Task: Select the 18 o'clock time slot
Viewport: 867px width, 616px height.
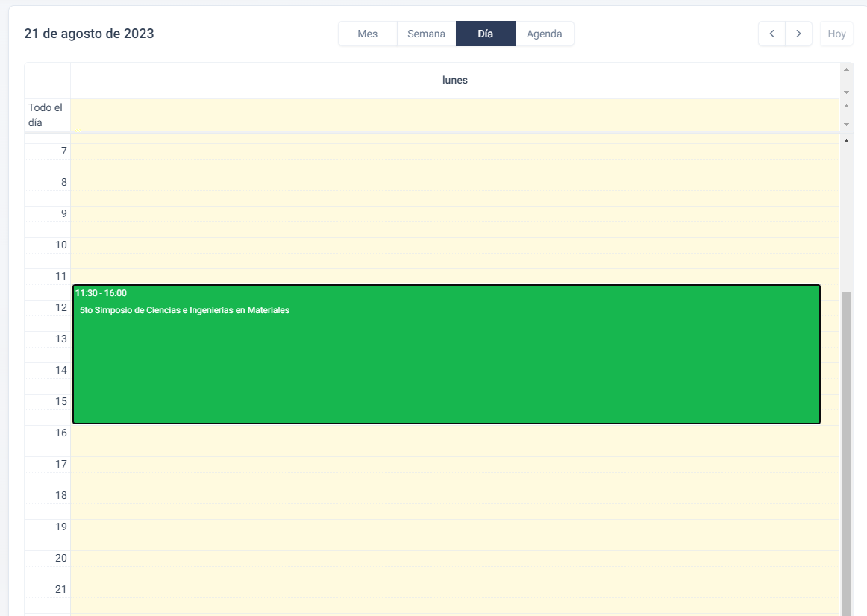Action: coord(454,496)
